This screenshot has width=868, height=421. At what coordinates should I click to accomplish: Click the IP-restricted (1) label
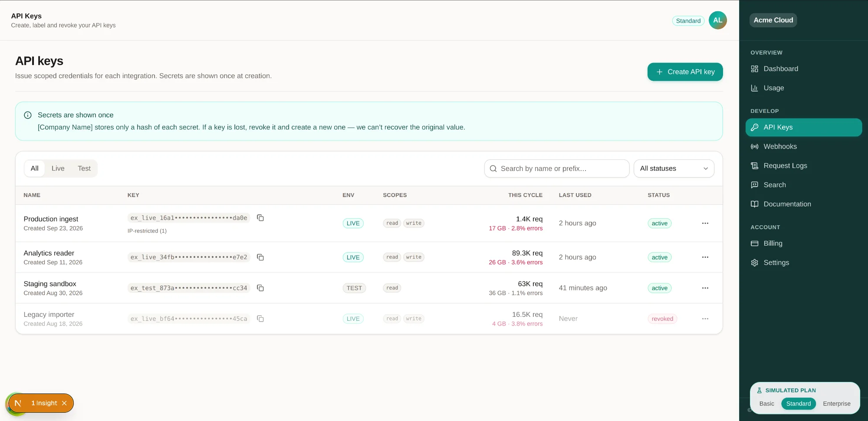[x=147, y=231]
